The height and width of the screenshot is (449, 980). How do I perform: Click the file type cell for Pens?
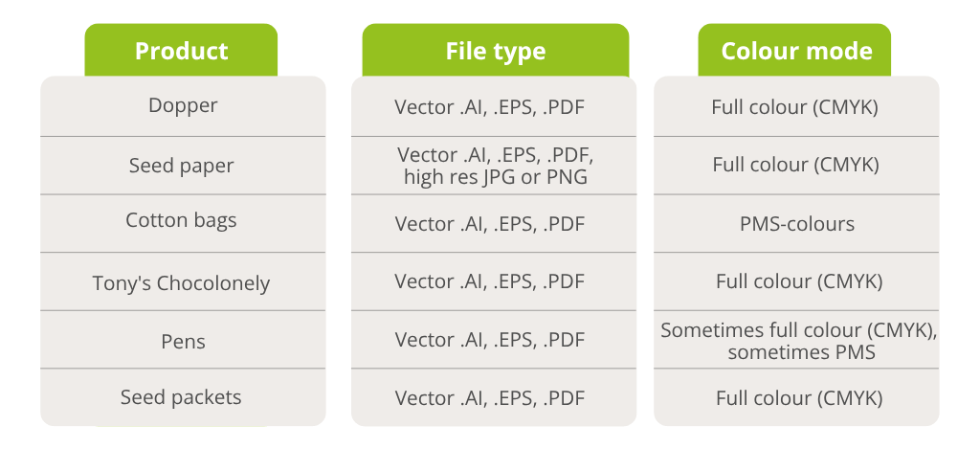(x=489, y=341)
